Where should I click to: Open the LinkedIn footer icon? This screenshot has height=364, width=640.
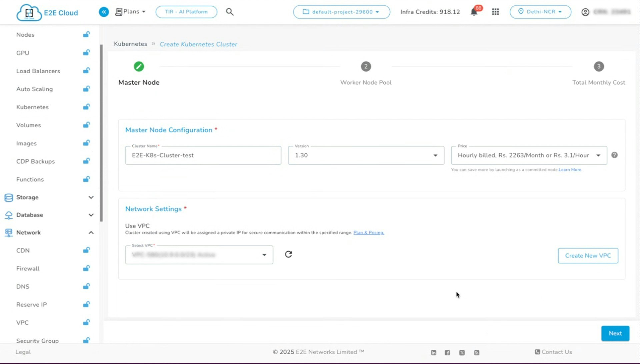433,353
